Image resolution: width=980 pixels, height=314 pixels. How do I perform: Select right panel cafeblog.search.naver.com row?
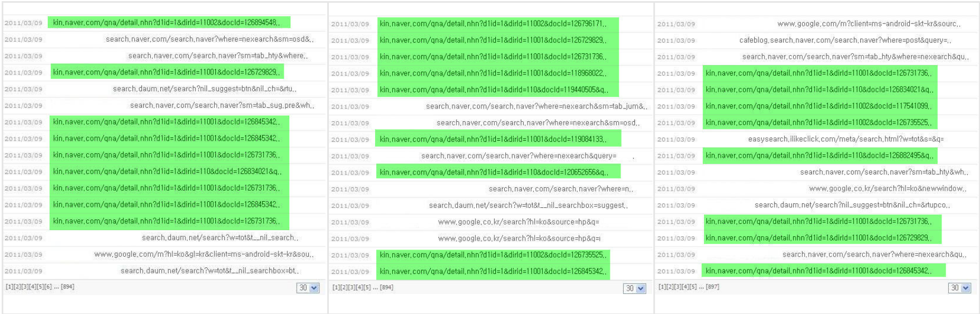tap(845, 41)
